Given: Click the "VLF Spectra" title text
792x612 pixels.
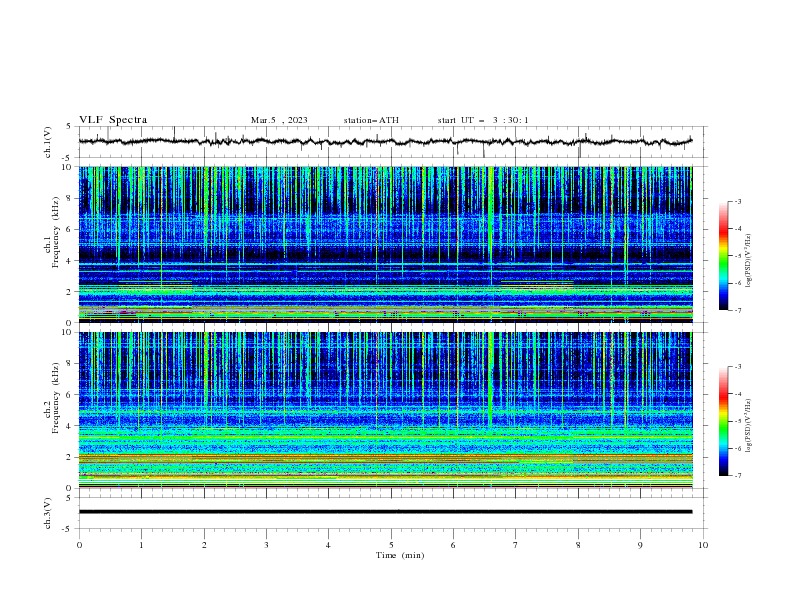Looking at the screenshot, I should [x=113, y=120].
